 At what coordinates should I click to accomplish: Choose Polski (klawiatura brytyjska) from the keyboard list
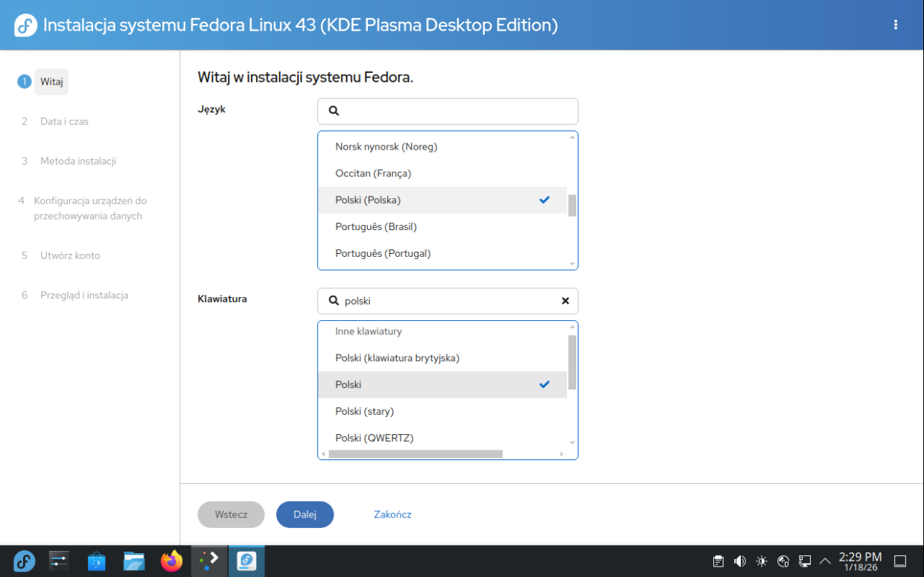(x=397, y=357)
